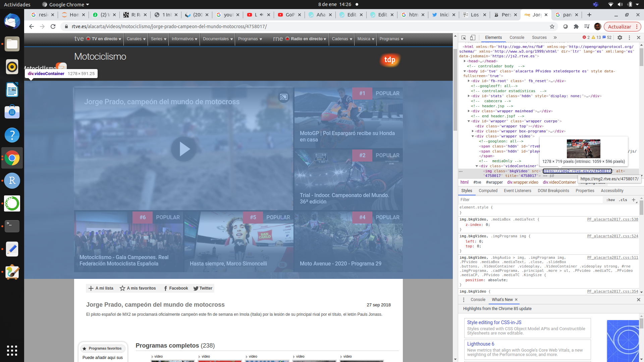Open DevTools three-dot customize menu
644x362 pixels.
coord(629,38)
